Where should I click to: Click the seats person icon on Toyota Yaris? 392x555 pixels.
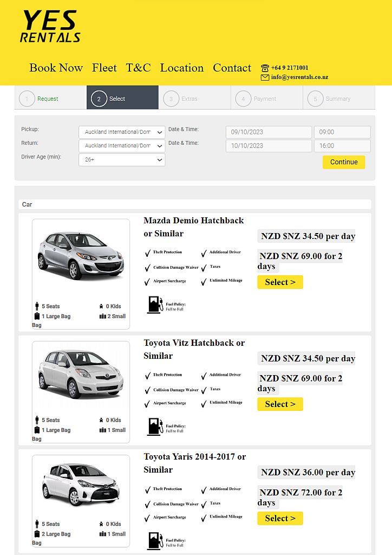coord(37,524)
